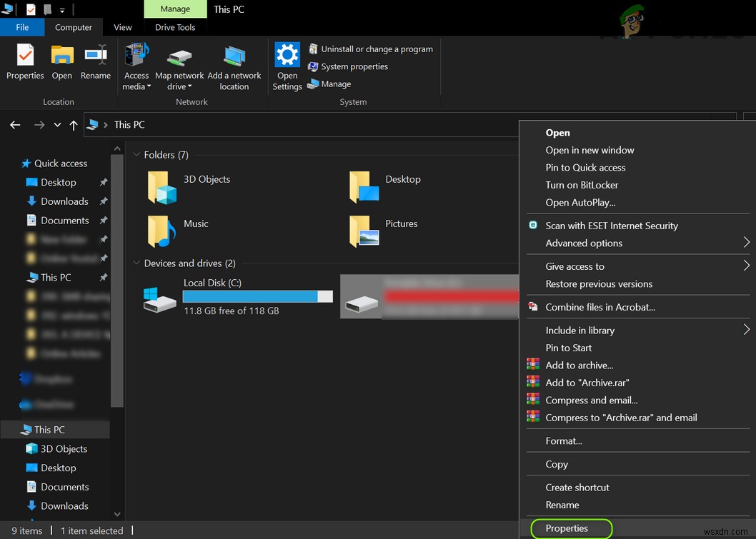The width and height of the screenshot is (756, 539).
Task: Click the Forward navigation arrow
Action: (39, 125)
